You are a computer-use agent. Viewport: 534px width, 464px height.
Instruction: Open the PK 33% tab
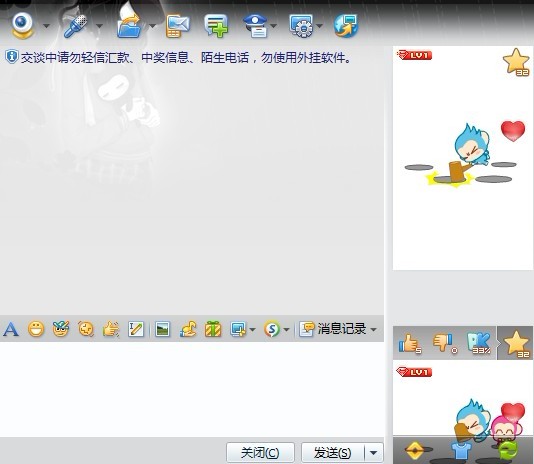pyautogui.click(x=479, y=343)
